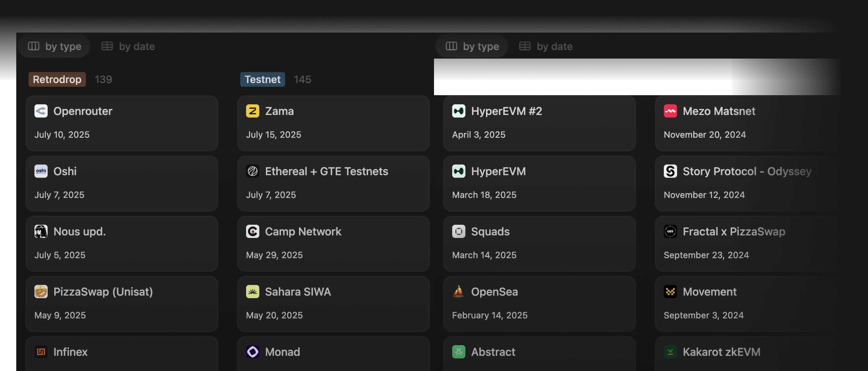
Task: Click the Monad diamond icon
Action: [x=252, y=352]
